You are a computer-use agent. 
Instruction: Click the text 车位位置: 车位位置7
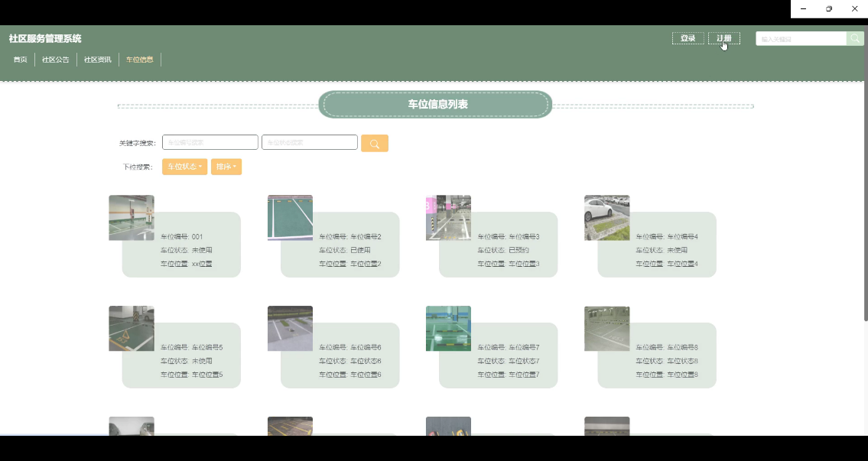click(508, 375)
